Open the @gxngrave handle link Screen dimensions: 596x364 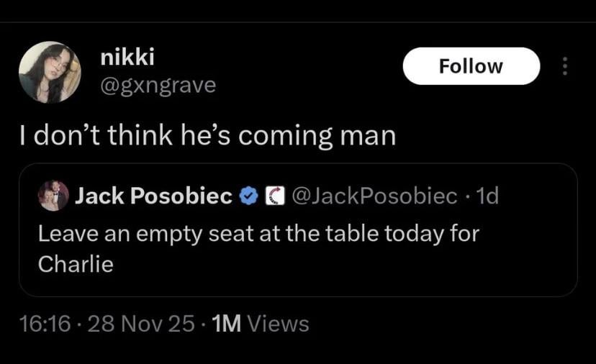click(158, 85)
